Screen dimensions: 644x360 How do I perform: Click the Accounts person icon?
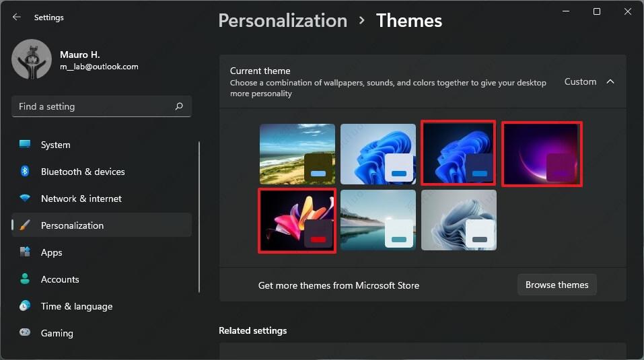point(26,279)
